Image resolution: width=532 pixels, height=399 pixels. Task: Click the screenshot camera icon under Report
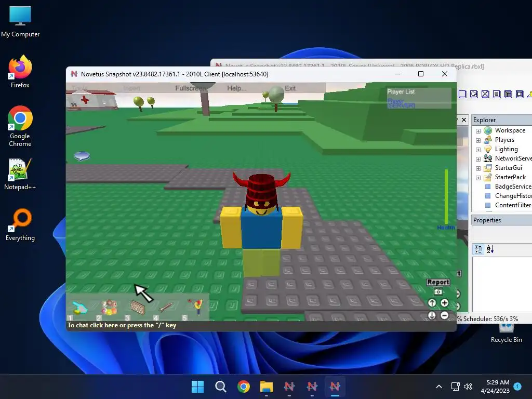point(438,291)
